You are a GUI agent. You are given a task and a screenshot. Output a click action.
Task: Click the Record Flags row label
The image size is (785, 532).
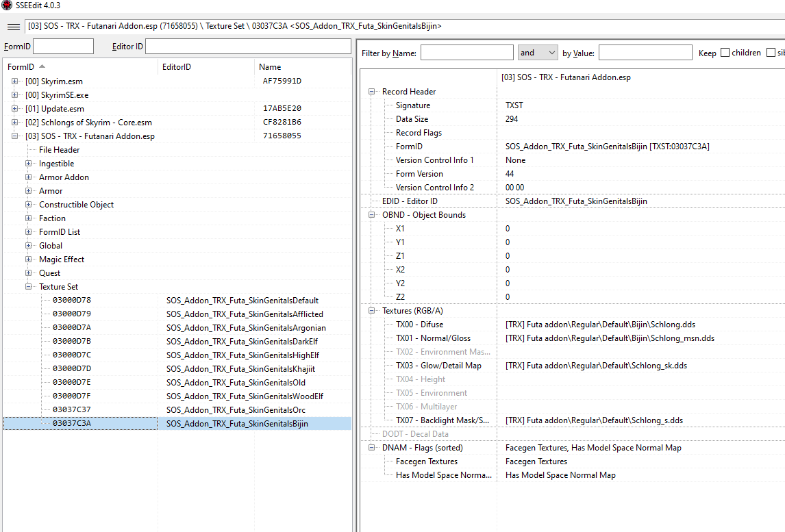[419, 133]
